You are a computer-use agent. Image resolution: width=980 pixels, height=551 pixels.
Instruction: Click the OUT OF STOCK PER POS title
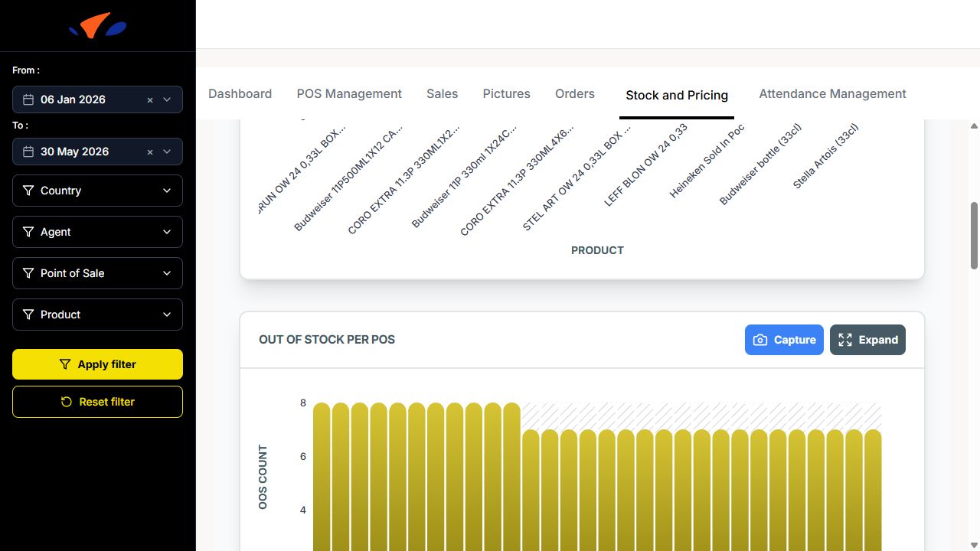pos(327,340)
